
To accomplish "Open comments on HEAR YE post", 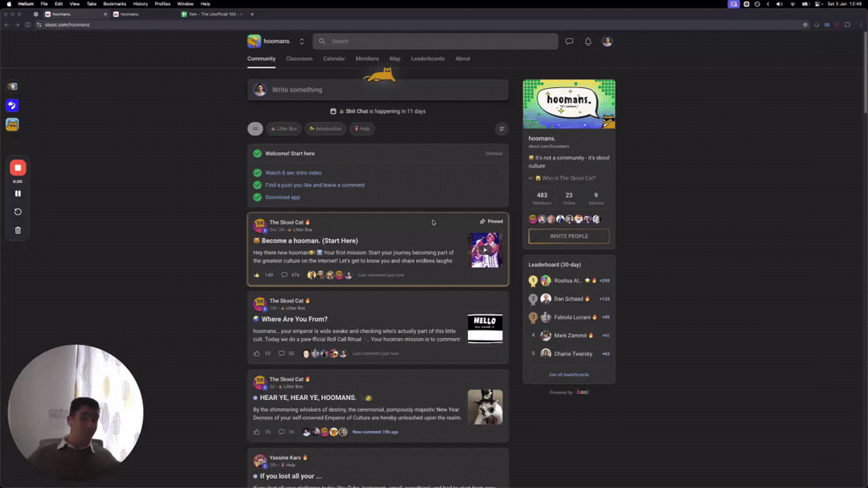I will [x=281, y=432].
